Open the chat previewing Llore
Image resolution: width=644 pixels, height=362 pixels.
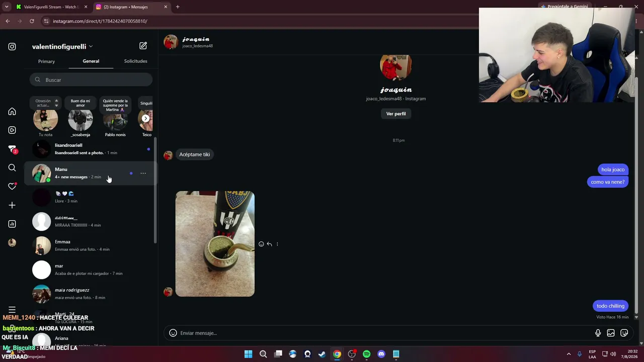(x=91, y=198)
